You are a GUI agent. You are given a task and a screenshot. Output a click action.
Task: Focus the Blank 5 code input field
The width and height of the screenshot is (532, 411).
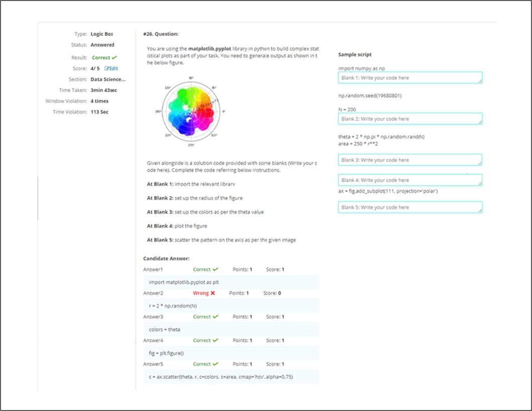tap(410, 207)
